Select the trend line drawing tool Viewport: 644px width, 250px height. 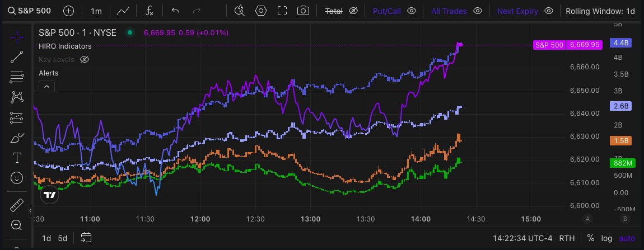click(x=17, y=57)
